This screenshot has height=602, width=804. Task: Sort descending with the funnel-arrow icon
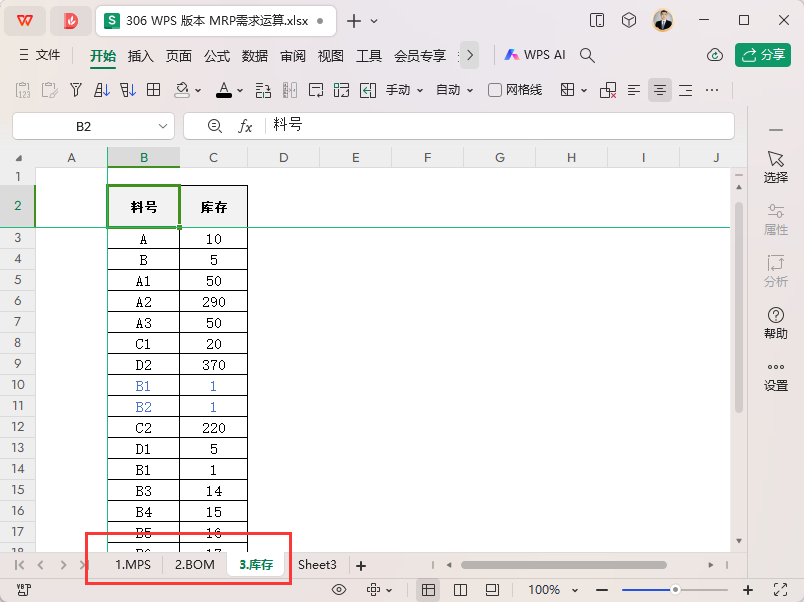(x=128, y=90)
